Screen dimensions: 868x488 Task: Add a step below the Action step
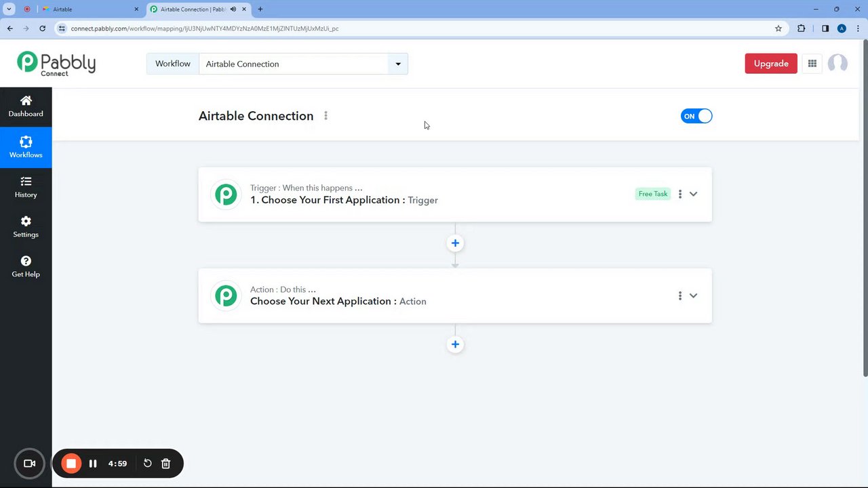pos(455,344)
